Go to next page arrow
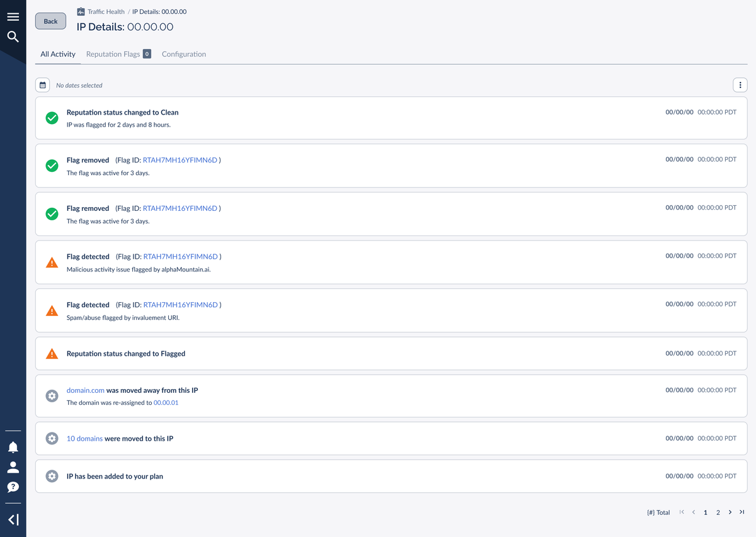This screenshot has width=756, height=537. 730,512
